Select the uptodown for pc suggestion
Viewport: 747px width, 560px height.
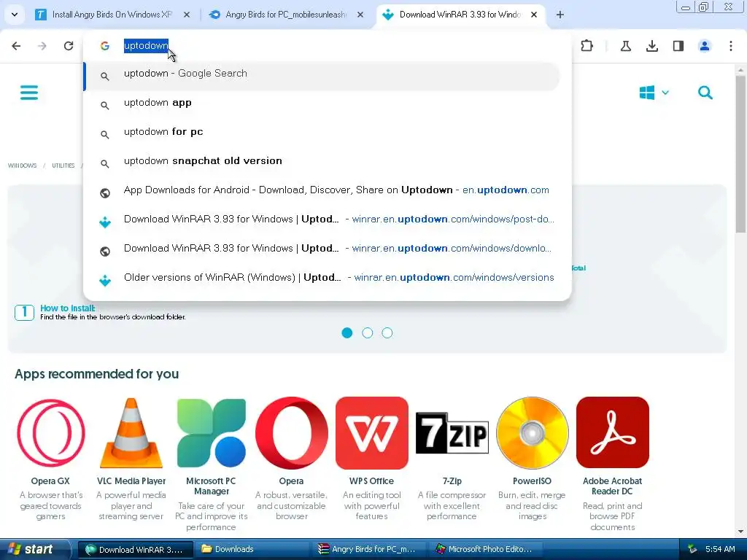(322, 132)
